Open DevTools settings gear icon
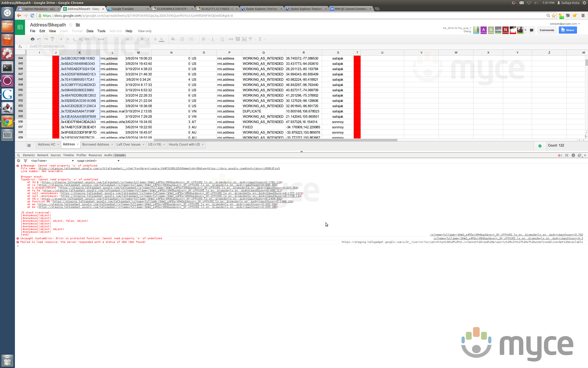This screenshot has height=368, width=588. 573,155
